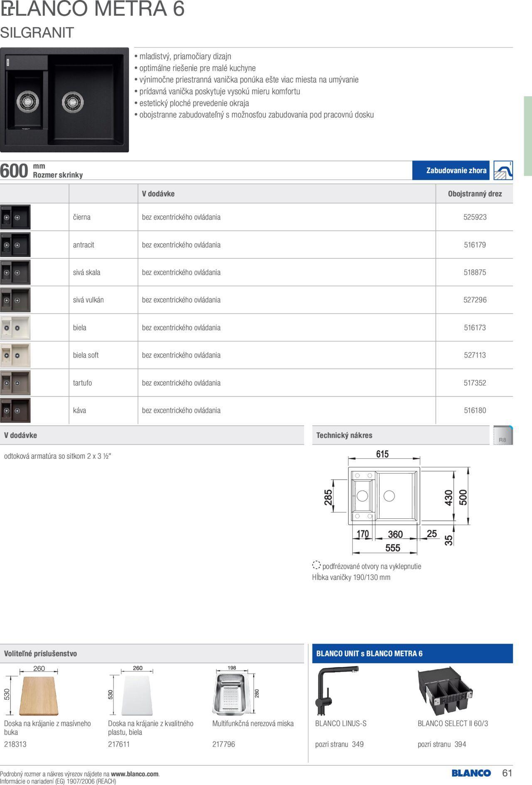Click the 'Voliteľné príslušenstvo' section header
Screen dimensions: 532x785
pyautogui.click(x=40, y=654)
